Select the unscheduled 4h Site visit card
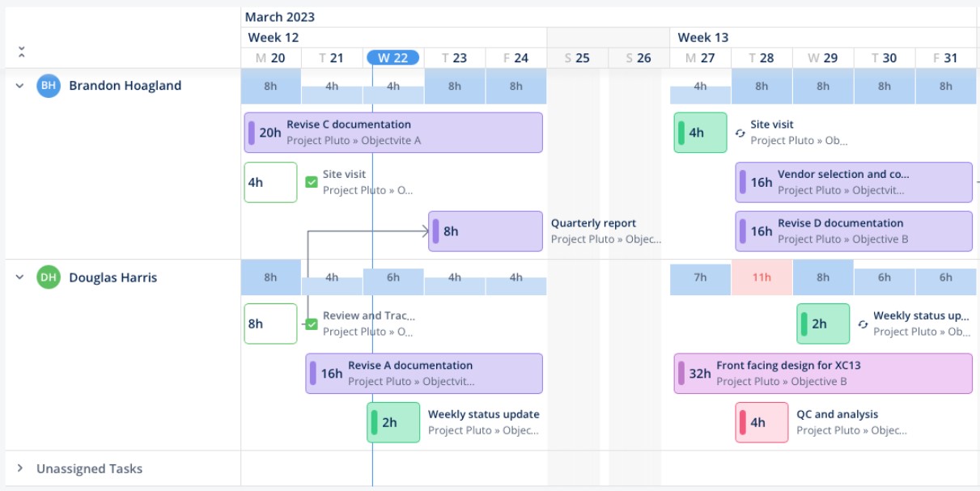Image resolution: width=980 pixels, height=491 pixels. 270,182
